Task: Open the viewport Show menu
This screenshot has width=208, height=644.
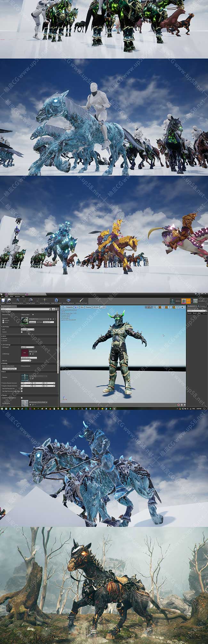Action: click(82, 307)
